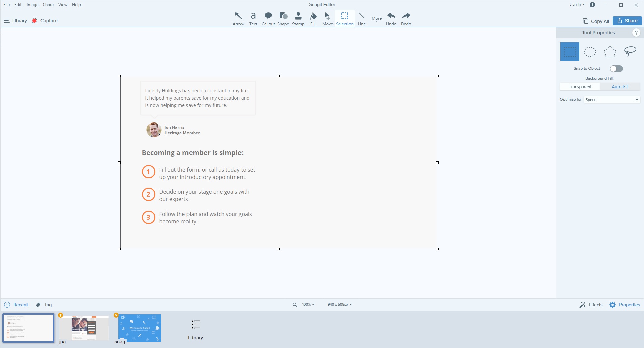
Task: Select the Shape tool
Action: tap(283, 19)
